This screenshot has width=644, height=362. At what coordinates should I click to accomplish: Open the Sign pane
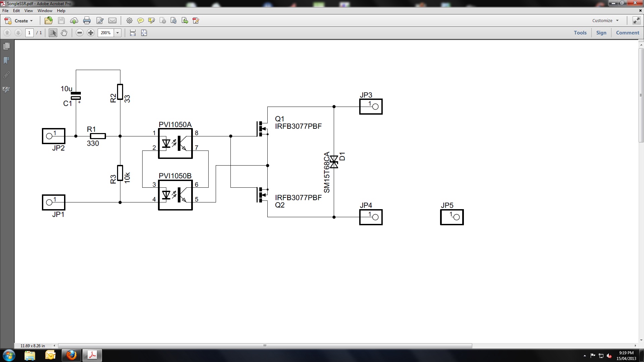pos(601,33)
